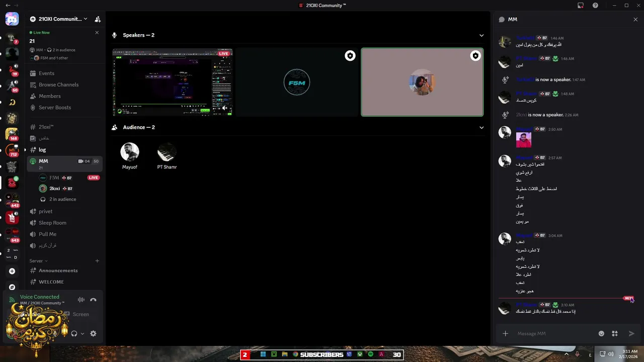Open the live stream preview thumbnail
The height and width of the screenshot is (362, 644).
coord(173,82)
